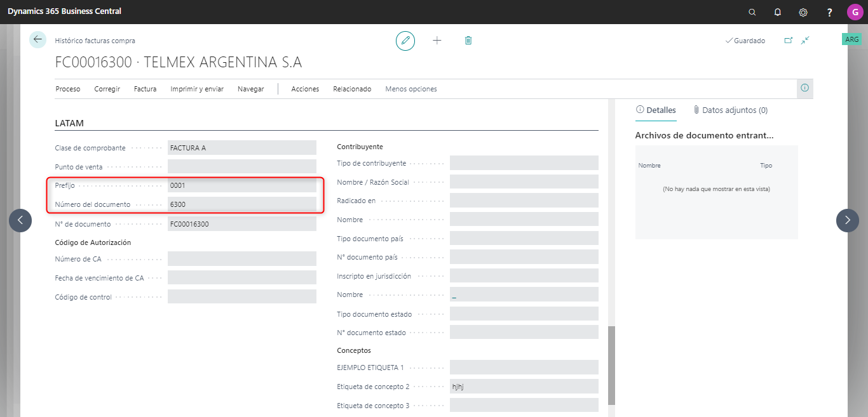Go to previous record arrow
This screenshot has width=868, height=417.
pos(20,220)
